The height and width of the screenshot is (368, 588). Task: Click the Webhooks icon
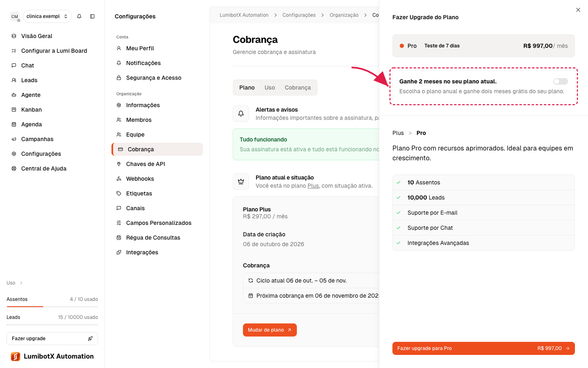119,179
